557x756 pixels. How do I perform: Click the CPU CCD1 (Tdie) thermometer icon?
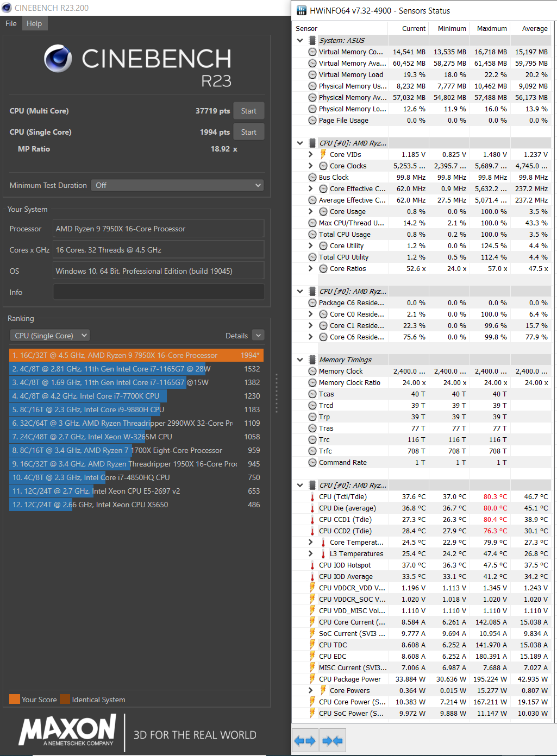312,519
